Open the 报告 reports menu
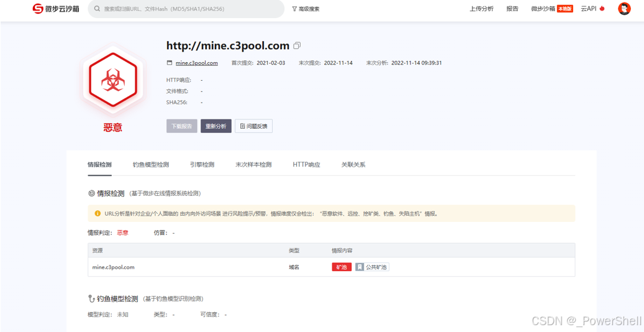644x332 pixels. [x=512, y=9]
